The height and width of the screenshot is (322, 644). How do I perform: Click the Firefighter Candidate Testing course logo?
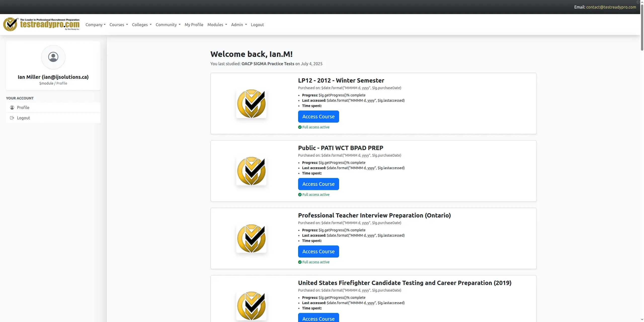pyautogui.click(x=251, y=306)
